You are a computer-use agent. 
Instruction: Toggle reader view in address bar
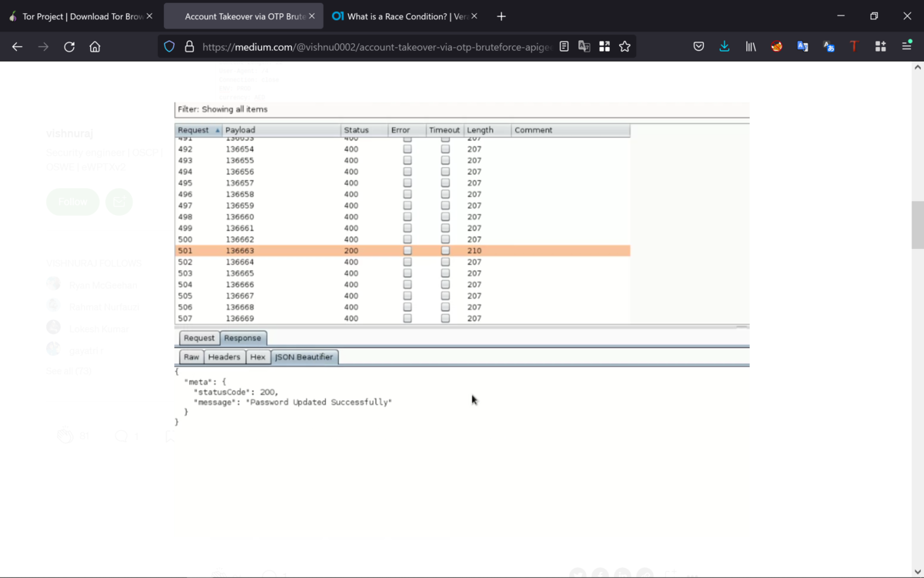click(x=564, y=46)
